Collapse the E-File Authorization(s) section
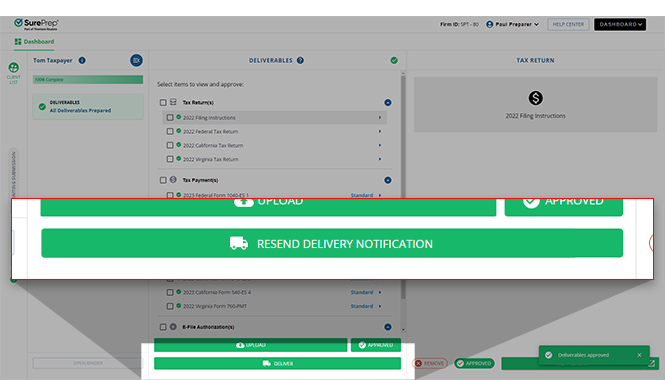Image resolution: width=665 pixels, height=380 pixels. 388,327
